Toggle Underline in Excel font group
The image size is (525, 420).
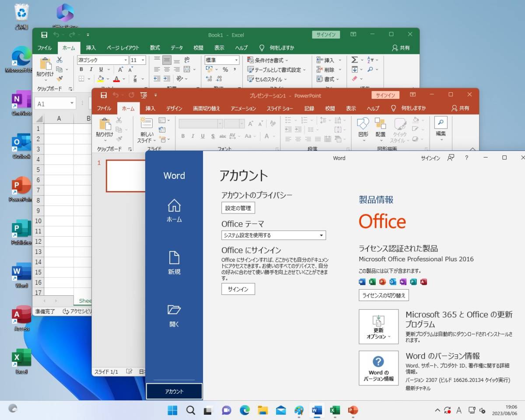(x=101, y=70)
